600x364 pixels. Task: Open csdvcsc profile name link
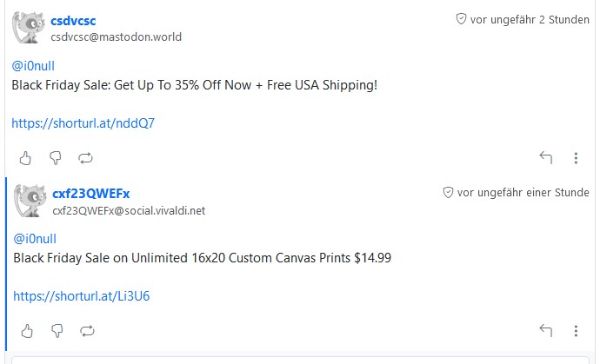tap(73, 20)
